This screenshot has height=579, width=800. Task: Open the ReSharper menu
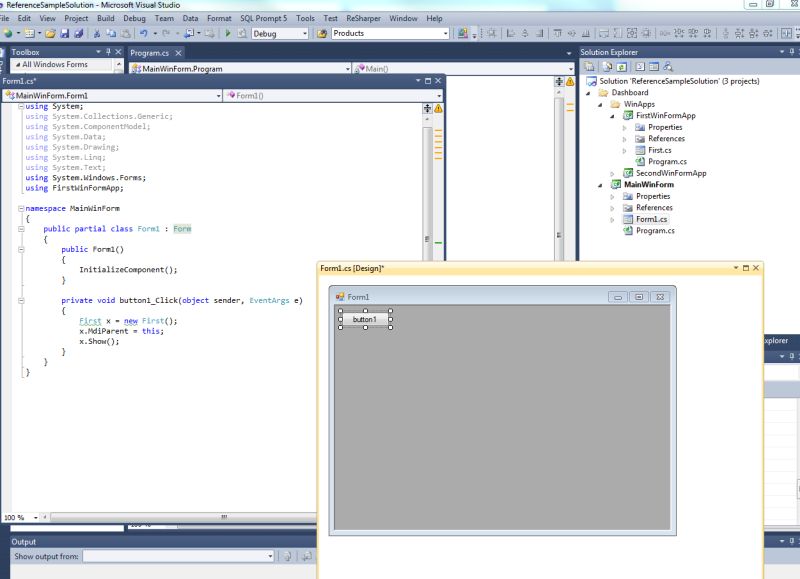(357, 18)
